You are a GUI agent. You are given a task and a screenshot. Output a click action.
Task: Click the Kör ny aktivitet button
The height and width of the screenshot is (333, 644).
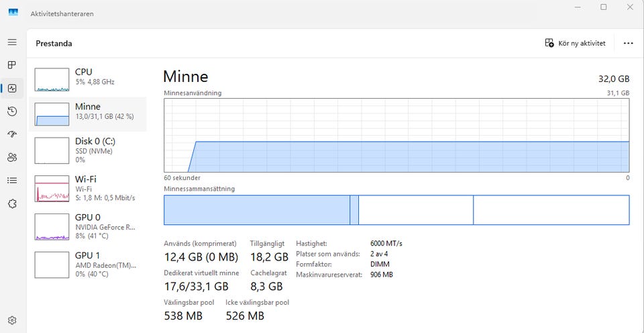(576, 43)
